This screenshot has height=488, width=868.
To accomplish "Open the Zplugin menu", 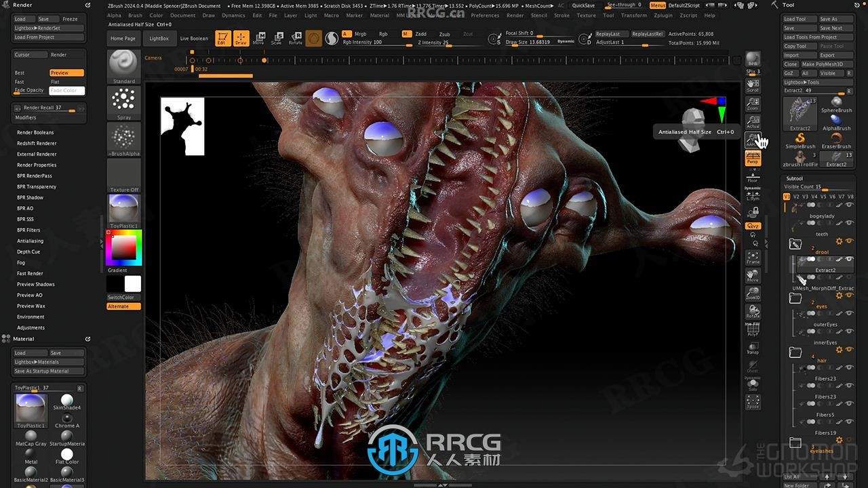I will click(x=663, y=15).
